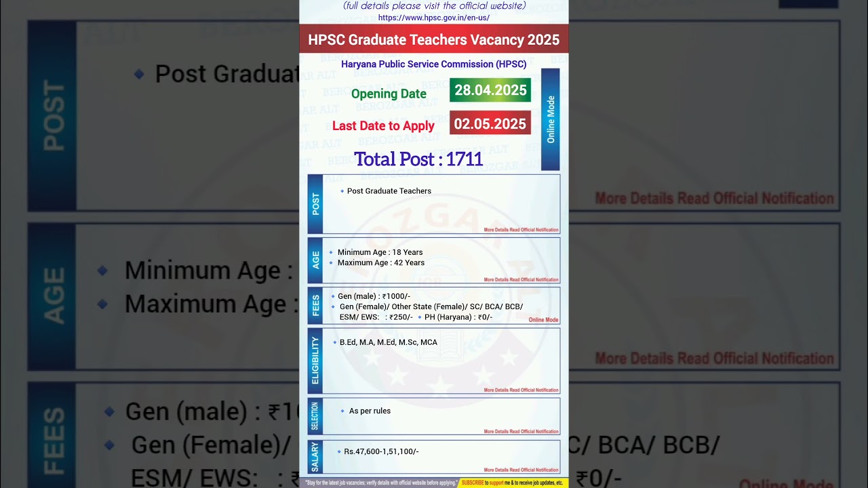Select the 'HPSC Graduate Teachers Vacancy 2025' red header

(434, 39)
